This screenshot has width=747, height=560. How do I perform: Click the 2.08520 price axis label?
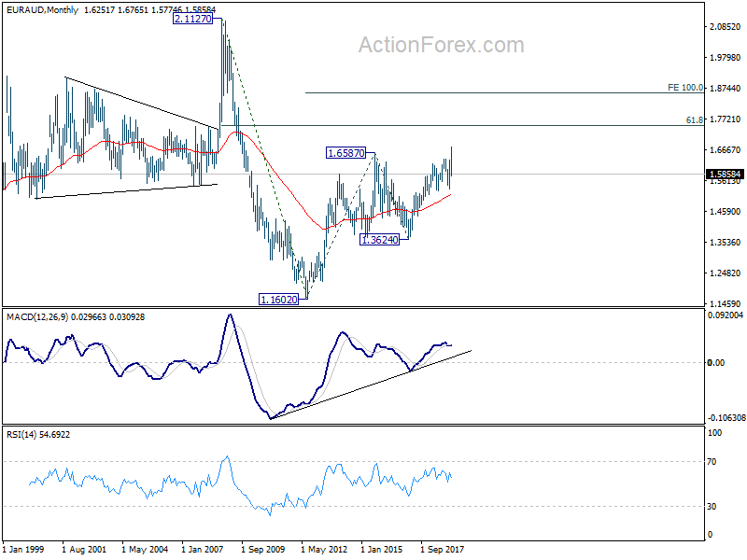726,27
